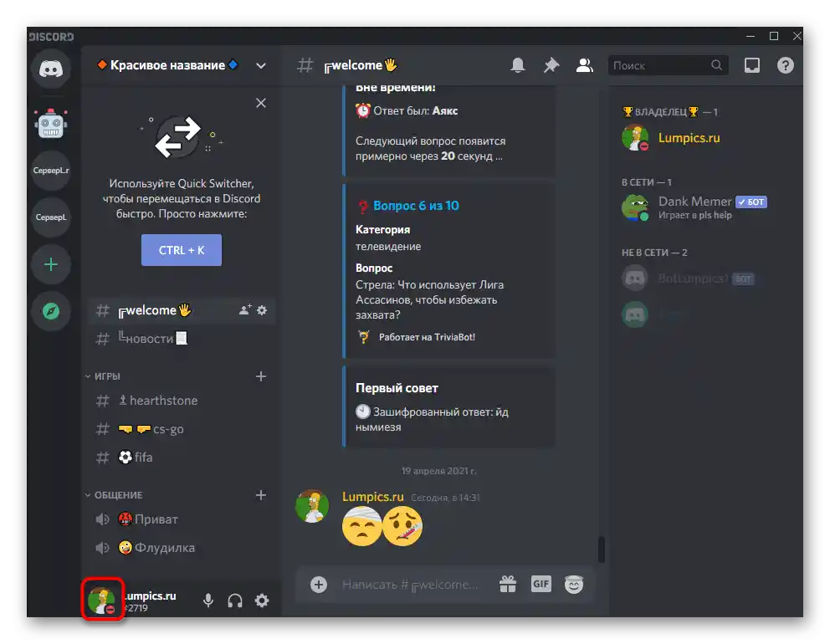Select Dank Memer in member list

pyautogui.click(x=704, y=207)
